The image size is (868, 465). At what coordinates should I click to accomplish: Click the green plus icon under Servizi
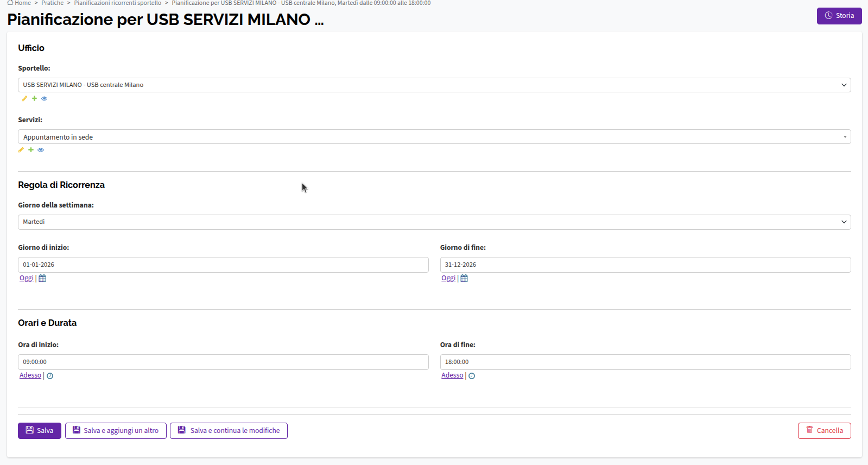[x=31, y=150]
